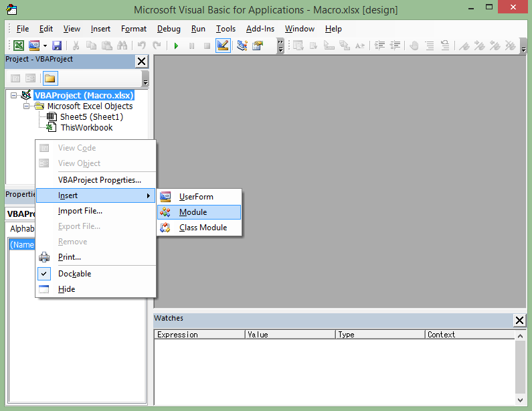Close the Project - VBAProject pane
532x411 pixels.
pyautogui.click(x=141, y=62)
